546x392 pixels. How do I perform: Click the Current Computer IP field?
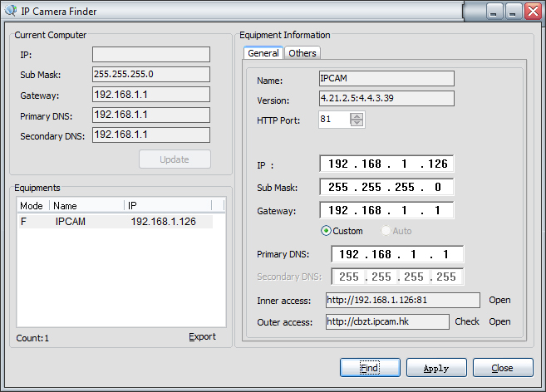[151, 54]
